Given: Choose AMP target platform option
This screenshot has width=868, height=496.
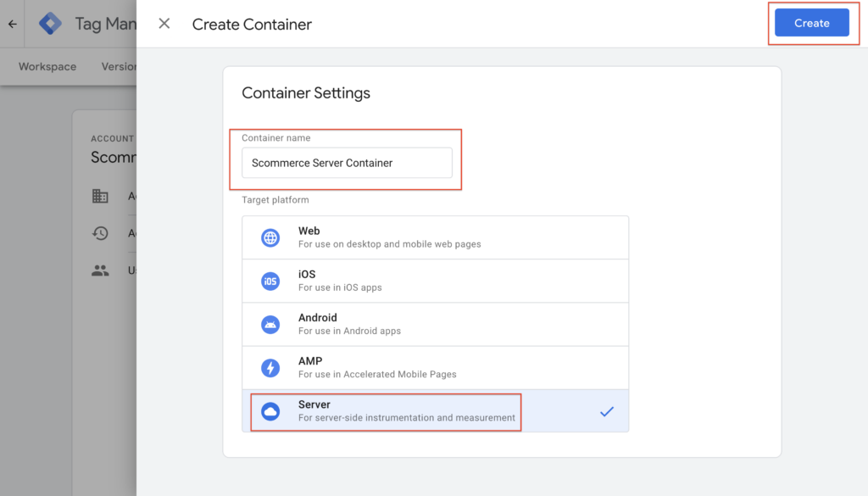Looking at the screenshot, I should coord(435,367).
